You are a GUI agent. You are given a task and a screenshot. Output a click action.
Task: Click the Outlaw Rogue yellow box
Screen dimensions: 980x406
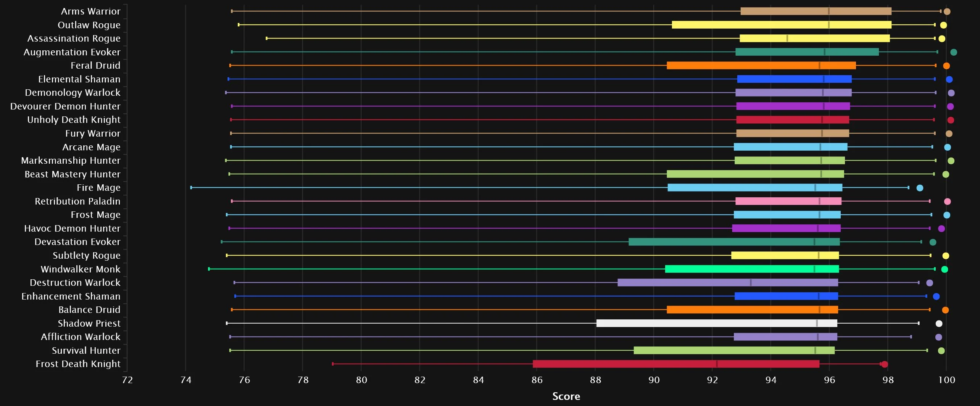pos(781,25)
